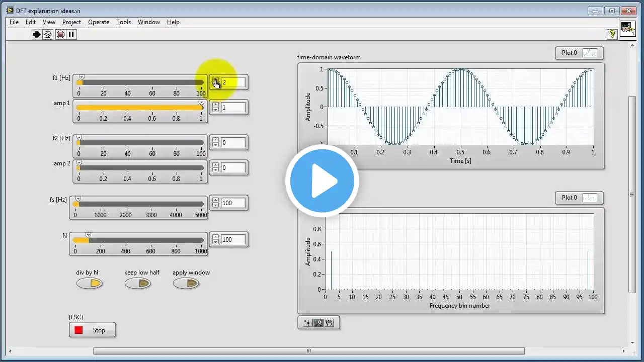Click the vertical scrollbar's up arrow
This screenshot has width=644, height=362.
pyautogui.click(x=632, y=45)
